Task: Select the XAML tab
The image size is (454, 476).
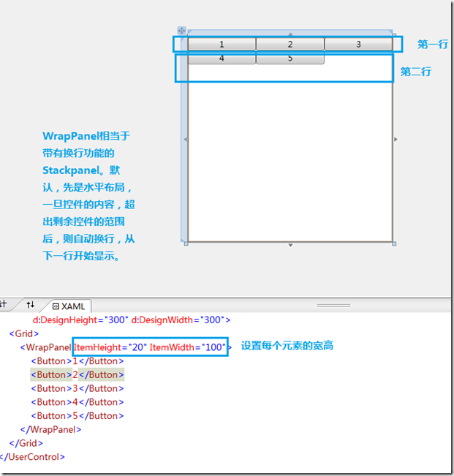Action: click(69, 306)
